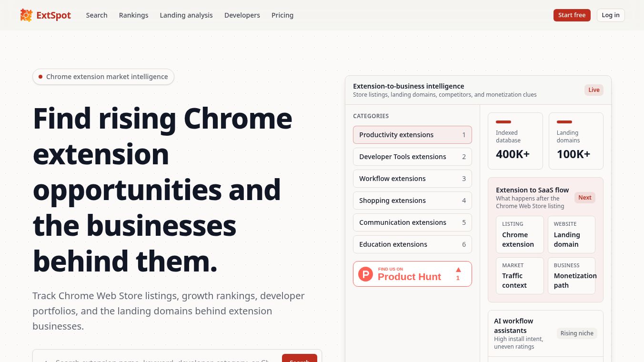The width and height of the screenshot is (644, 362).
Task: Click the Product Hunt upvote triangle
Action: pos(458,270)
